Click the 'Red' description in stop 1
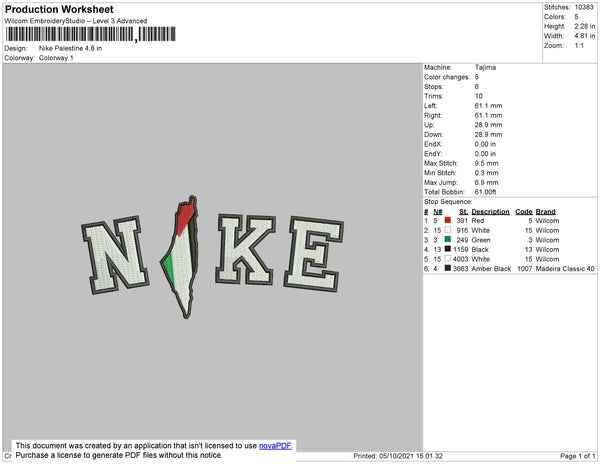 [x=478, y=221]
